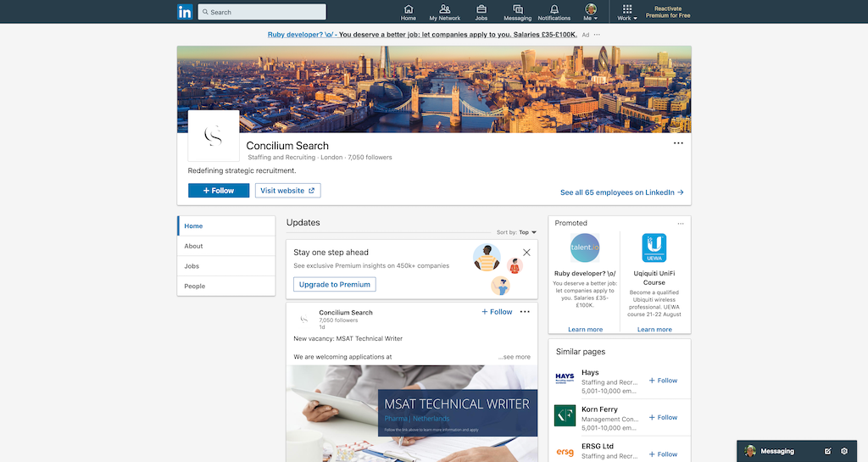
Task: Open Hays logo in Similar pages
Action: point(565,378)
